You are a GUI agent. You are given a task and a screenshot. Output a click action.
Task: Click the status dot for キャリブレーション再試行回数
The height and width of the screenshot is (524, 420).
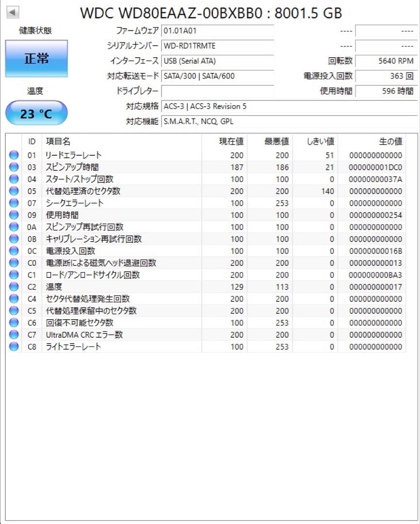[14, 239]
